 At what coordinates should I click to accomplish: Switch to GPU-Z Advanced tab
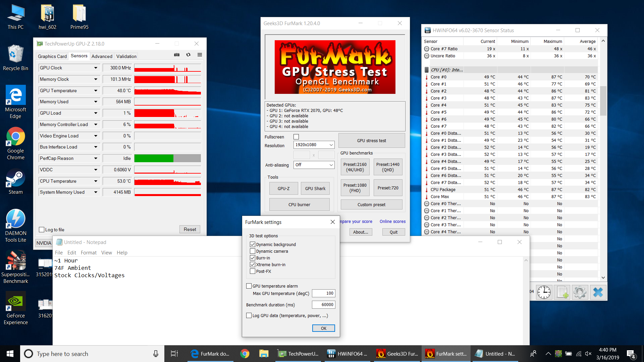coord(102,56)
